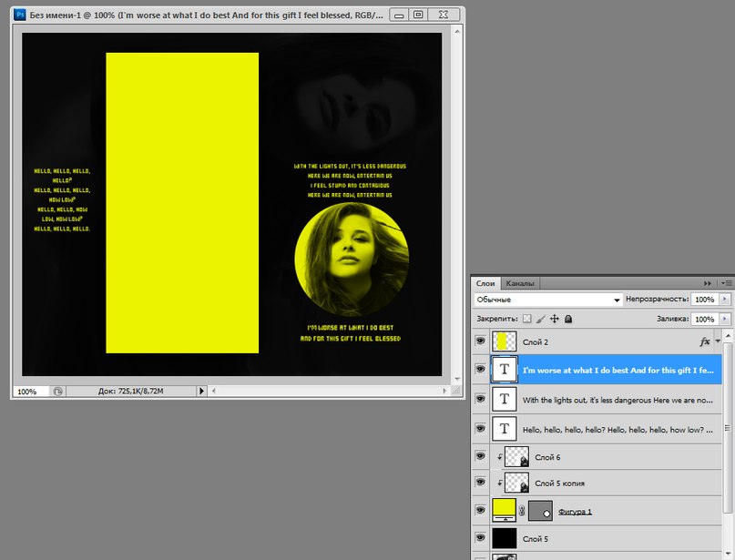
Task: Maximize the document window
Action: [x=418, y=15]
